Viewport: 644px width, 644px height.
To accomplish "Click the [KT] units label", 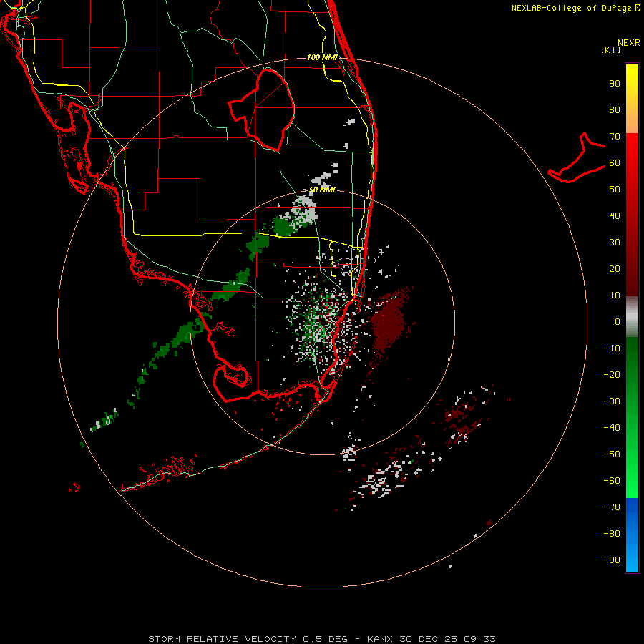I will [611, 49].
